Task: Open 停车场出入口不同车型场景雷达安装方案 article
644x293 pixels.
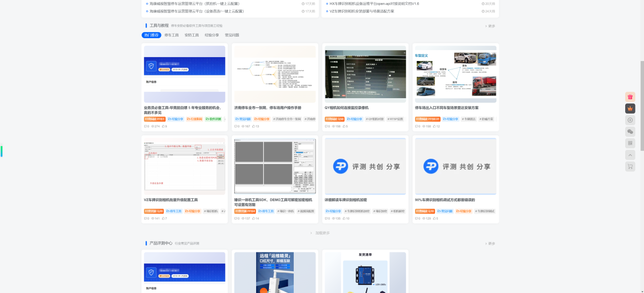Action: (x=446, y=108)
